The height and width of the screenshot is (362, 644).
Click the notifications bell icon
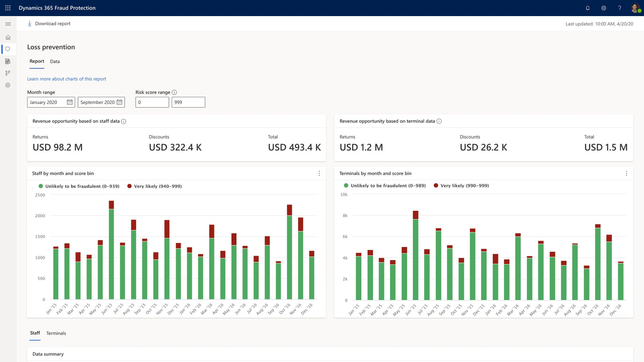tap(587, 8)
